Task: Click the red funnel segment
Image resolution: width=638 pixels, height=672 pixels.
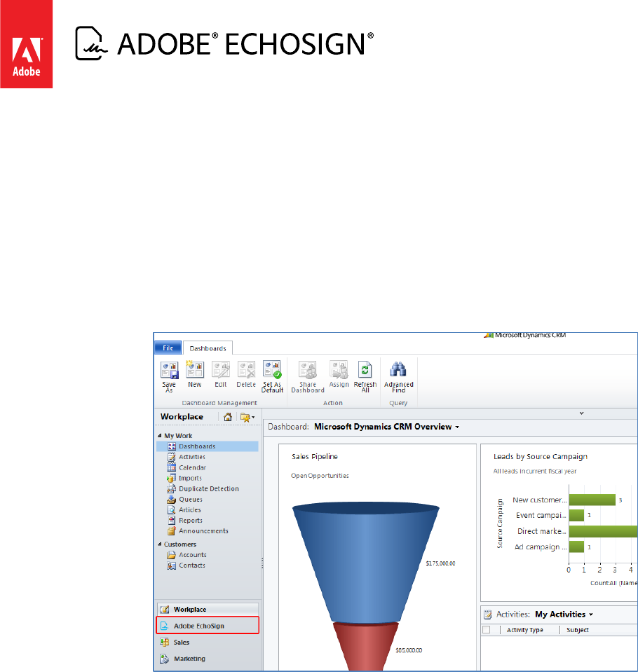Action: tap(366, 646)
